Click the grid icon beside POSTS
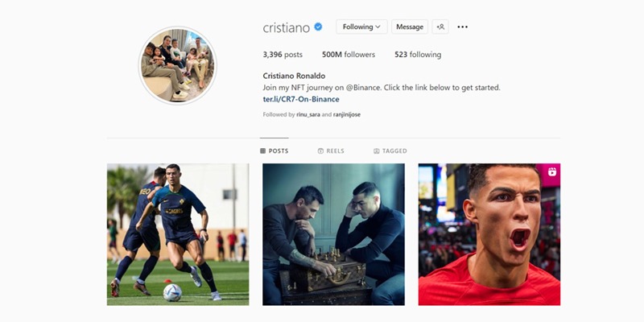 pos(263,151)
